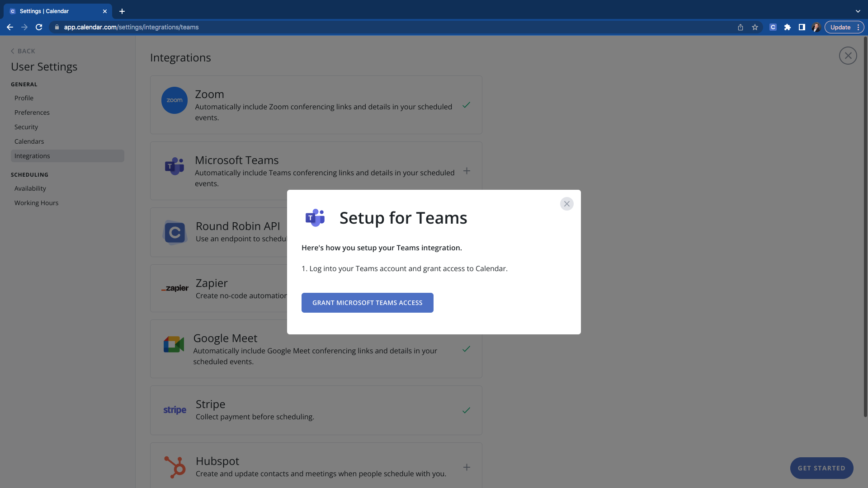Click the GET STARTED button
Screen dimensions: 868x488
coord(821,468)
